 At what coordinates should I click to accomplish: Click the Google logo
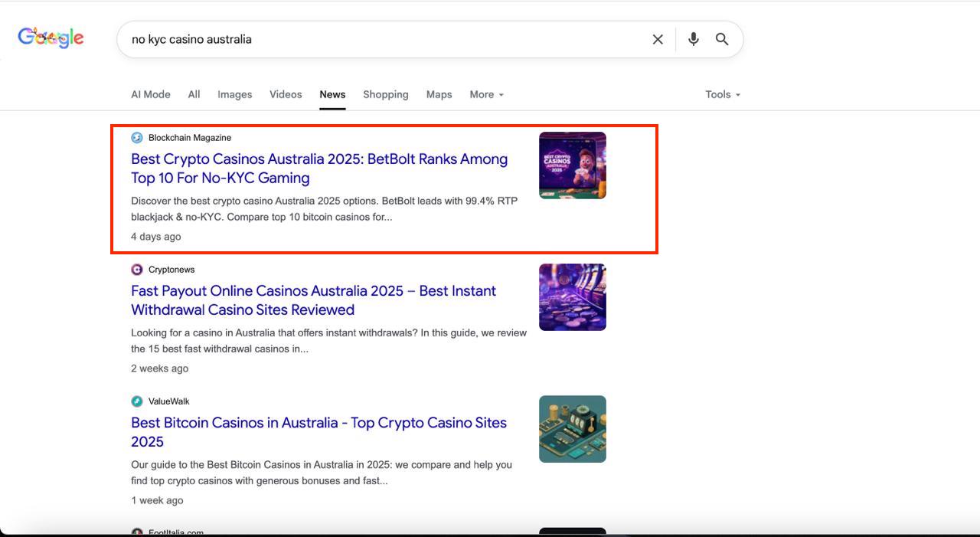[51, 38]
